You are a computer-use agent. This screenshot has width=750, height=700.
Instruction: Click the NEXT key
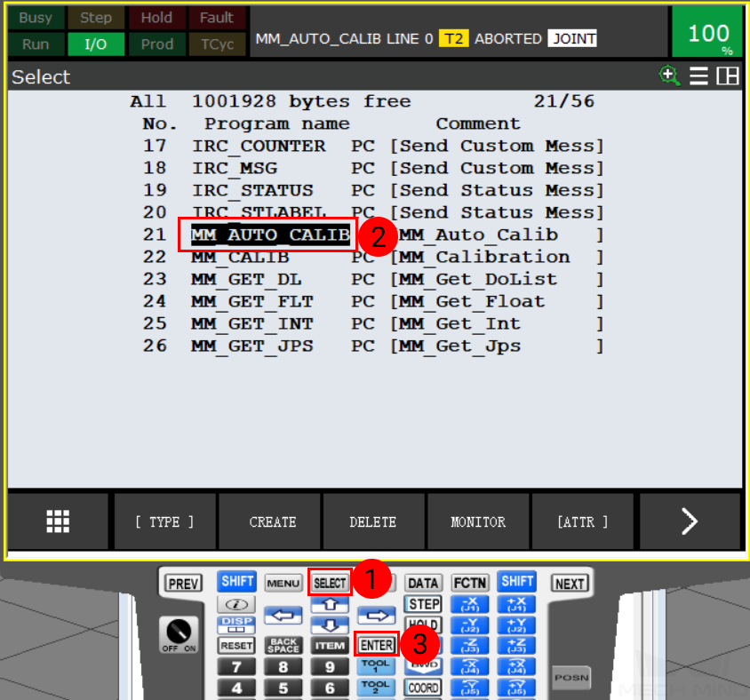(x=570, y=584)
